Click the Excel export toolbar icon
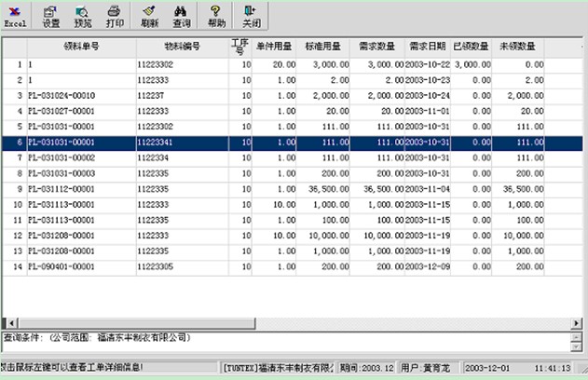The width and height of the screenshot is (588, 380). pyautogui.click(x=16, y=14)
